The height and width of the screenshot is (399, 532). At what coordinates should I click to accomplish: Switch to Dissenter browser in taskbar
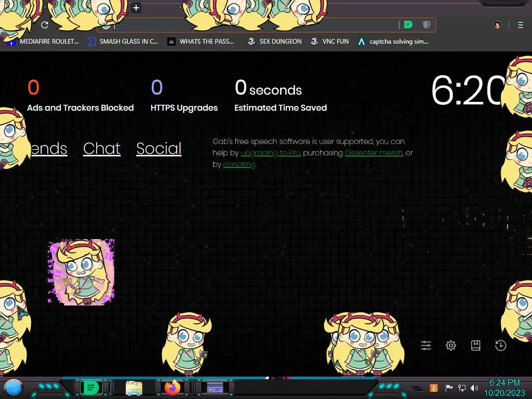[91, 388]
